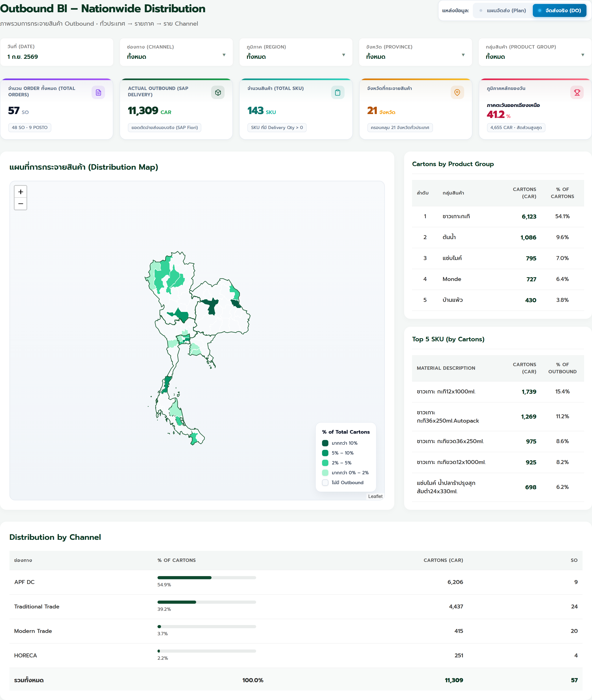Open the Leaflet attribution link

coord(375,496)
